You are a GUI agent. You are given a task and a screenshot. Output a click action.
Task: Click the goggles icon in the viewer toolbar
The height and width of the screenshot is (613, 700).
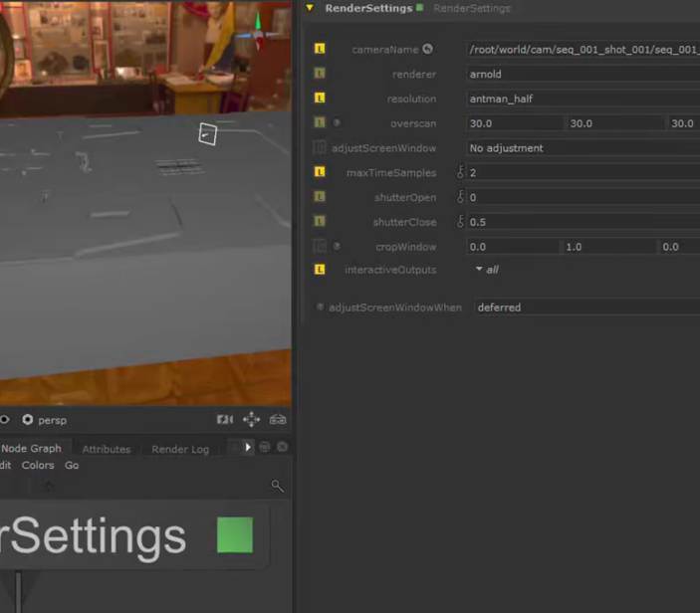pyautogui.click(x=278, y=420)
